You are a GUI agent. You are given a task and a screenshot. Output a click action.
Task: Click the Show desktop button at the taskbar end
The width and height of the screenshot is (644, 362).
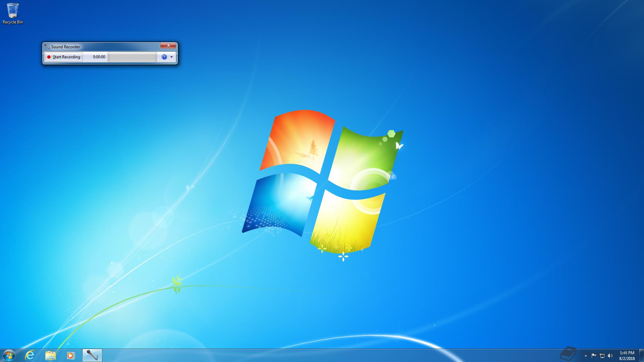coord(642,355)
